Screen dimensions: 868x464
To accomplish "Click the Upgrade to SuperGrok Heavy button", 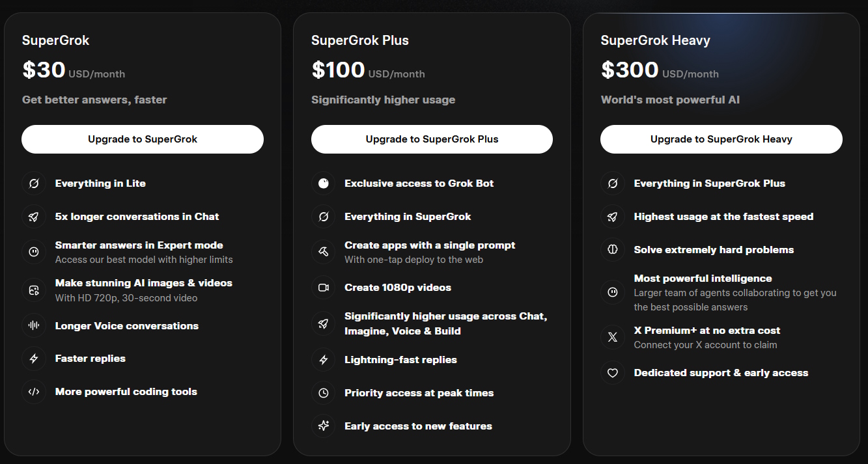I will [x=721, y=139].
